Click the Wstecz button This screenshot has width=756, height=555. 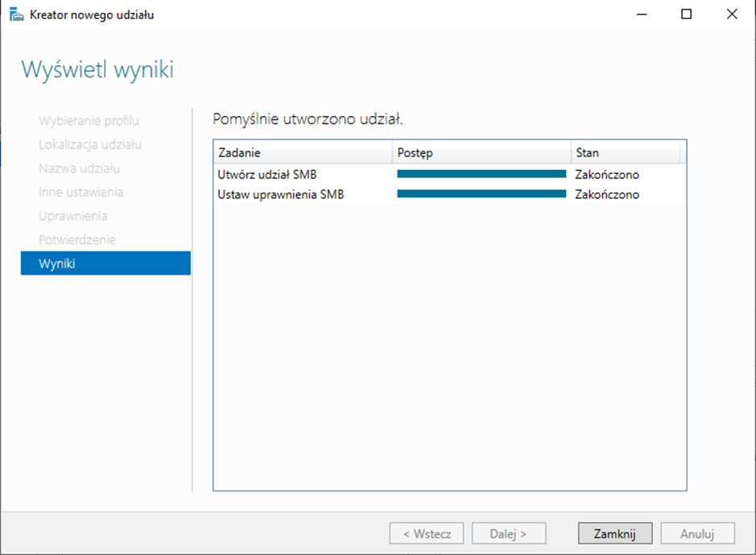tap(426, 533)
